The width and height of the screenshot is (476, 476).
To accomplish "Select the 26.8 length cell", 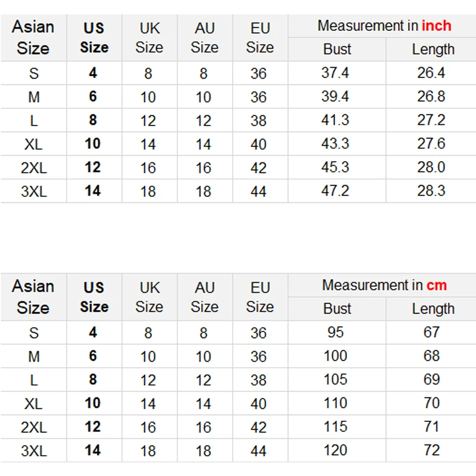I will coord(431,96).
